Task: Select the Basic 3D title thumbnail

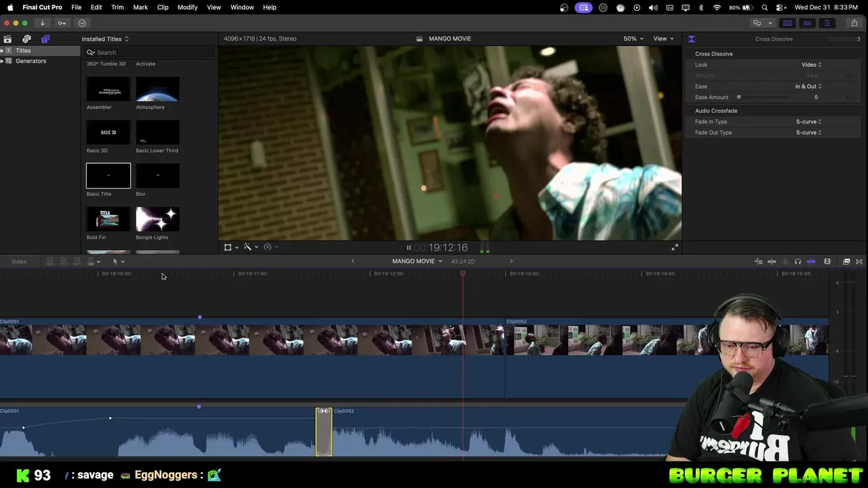Action: click(x=108, y=133)
